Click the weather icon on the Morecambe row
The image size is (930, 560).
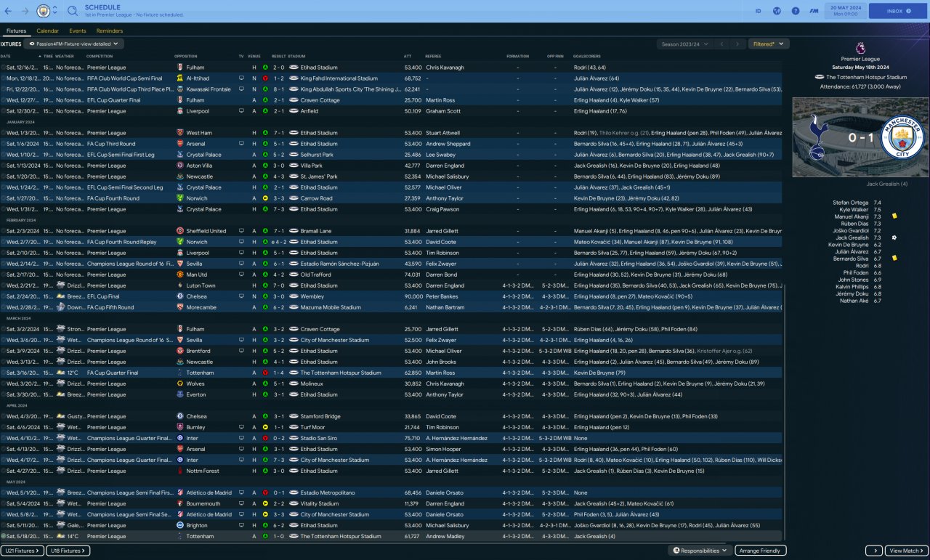62,307
